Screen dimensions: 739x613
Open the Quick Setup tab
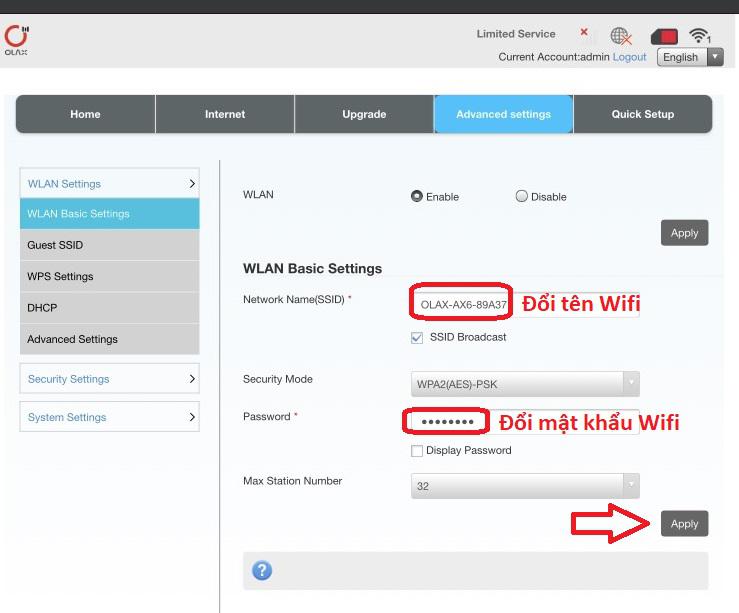click(x=642, y=114)
